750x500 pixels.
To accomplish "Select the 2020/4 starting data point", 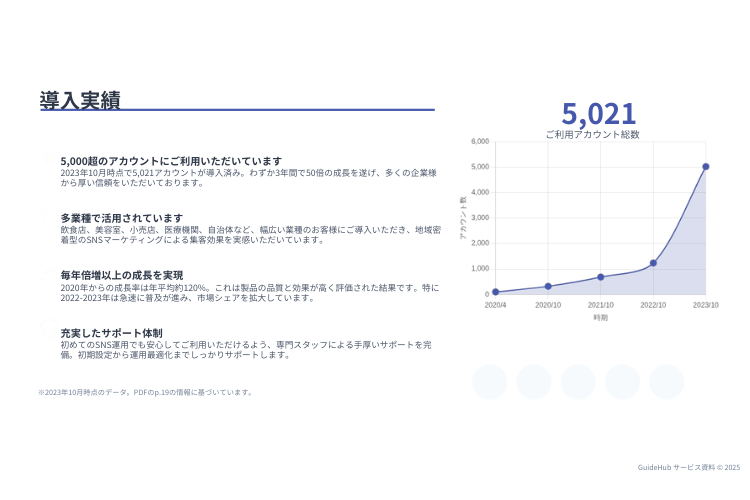I will click(x=495, y=292).
